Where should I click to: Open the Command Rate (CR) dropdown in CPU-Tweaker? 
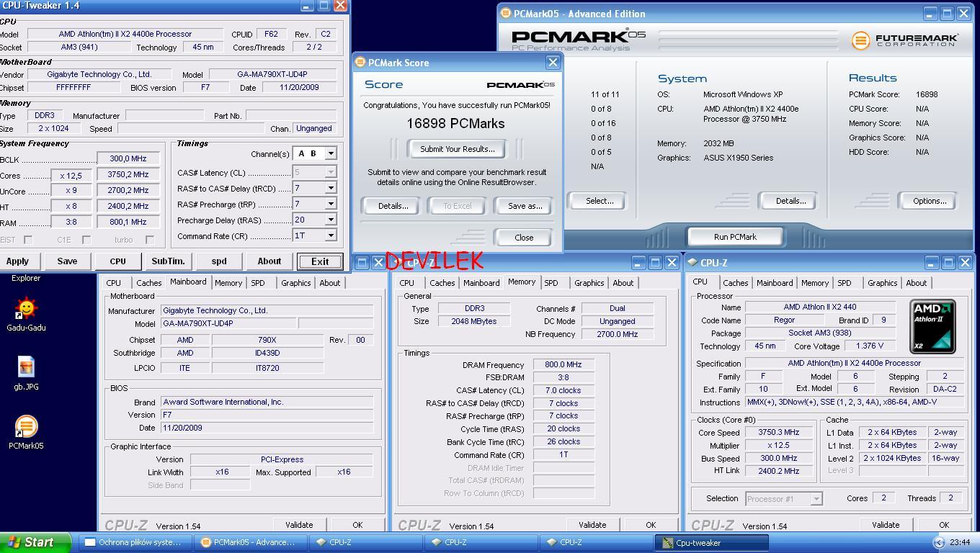(x=331, y=235)
